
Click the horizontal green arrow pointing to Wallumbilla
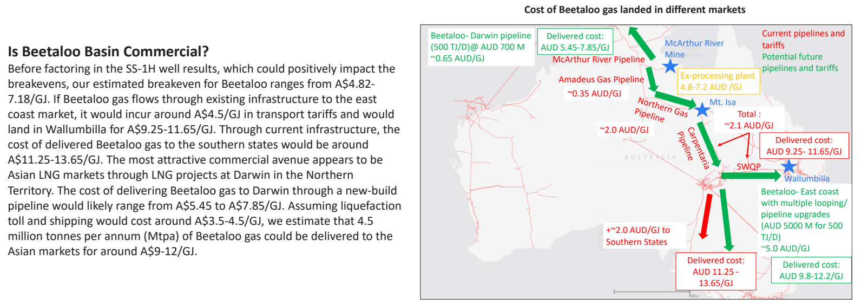click(x=751, y=176)
